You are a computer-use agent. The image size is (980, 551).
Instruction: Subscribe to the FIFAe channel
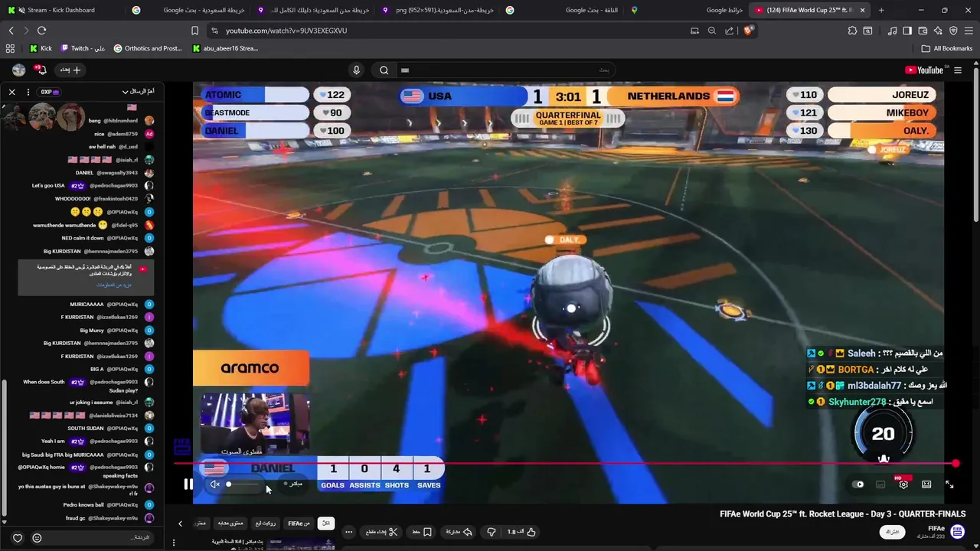coord(892,532)
